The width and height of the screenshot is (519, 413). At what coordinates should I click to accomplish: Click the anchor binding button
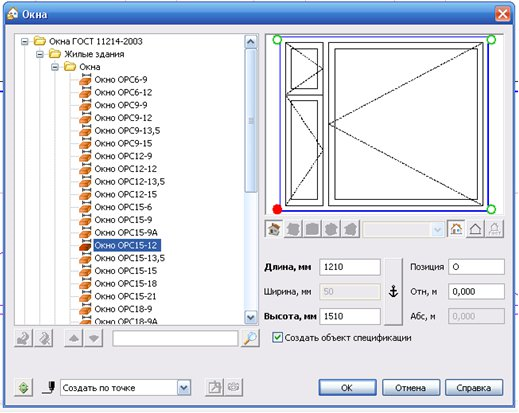(x=394, y=291)
